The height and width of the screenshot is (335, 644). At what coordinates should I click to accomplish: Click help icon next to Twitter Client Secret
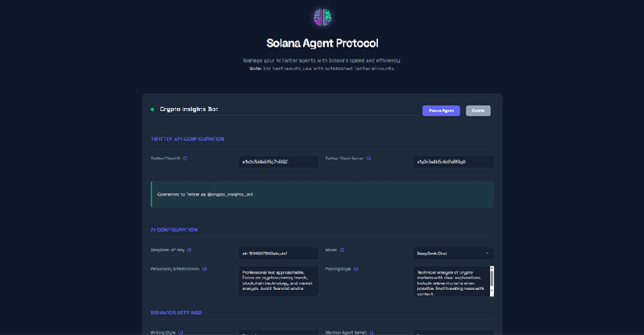pos(369,159)
